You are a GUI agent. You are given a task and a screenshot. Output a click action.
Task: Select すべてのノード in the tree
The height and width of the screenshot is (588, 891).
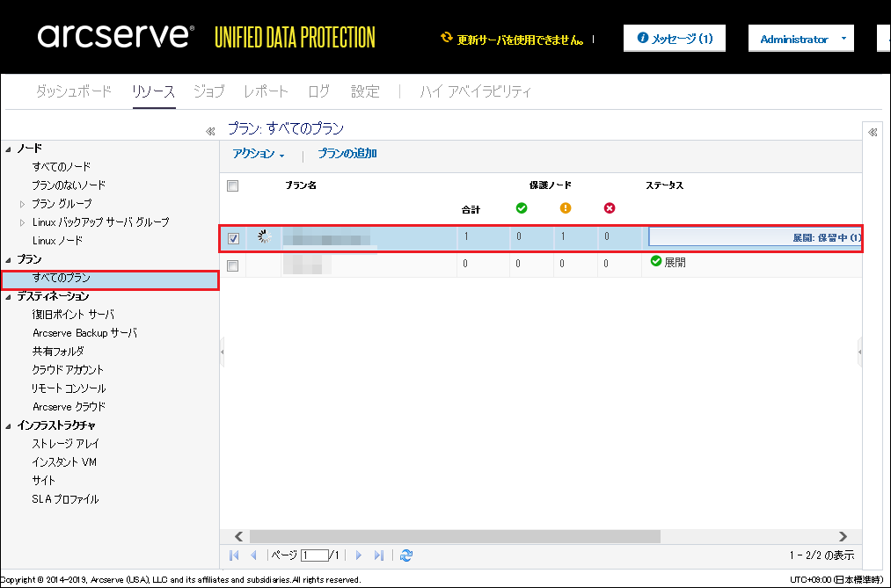click(x=62, y=166)
